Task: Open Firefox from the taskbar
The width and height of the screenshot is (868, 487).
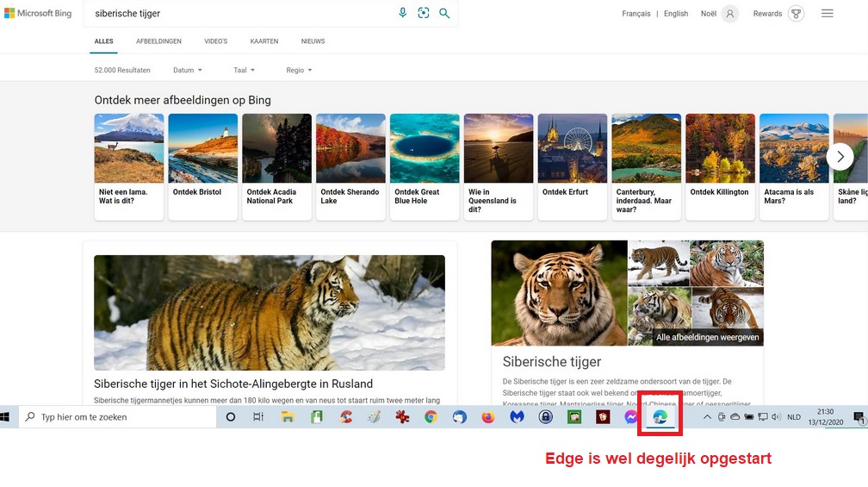Action: (x=488, y=417)
